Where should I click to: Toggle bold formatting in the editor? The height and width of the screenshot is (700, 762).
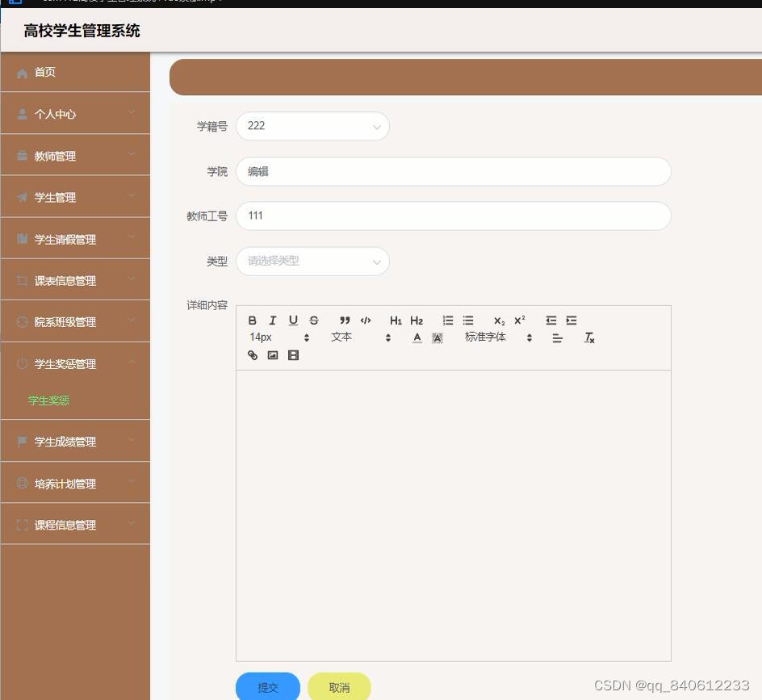click(x=252, y=320)
